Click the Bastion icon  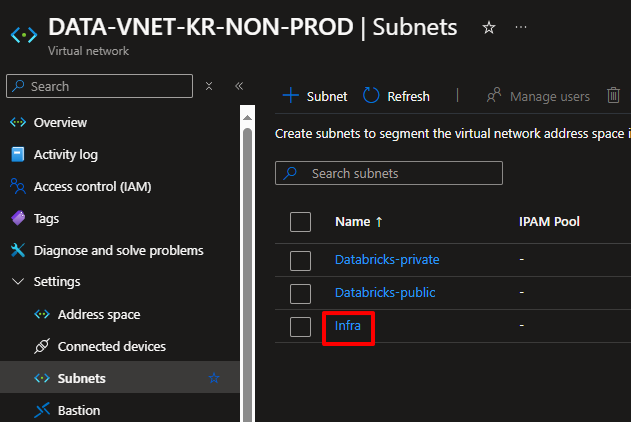[x=42, y=410]
